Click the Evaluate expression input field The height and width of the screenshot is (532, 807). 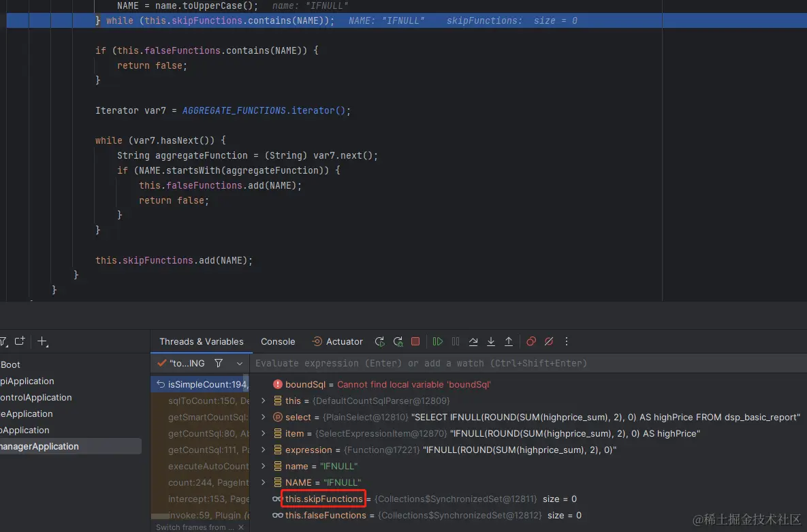pyautogui.click(x=528, y=363)
